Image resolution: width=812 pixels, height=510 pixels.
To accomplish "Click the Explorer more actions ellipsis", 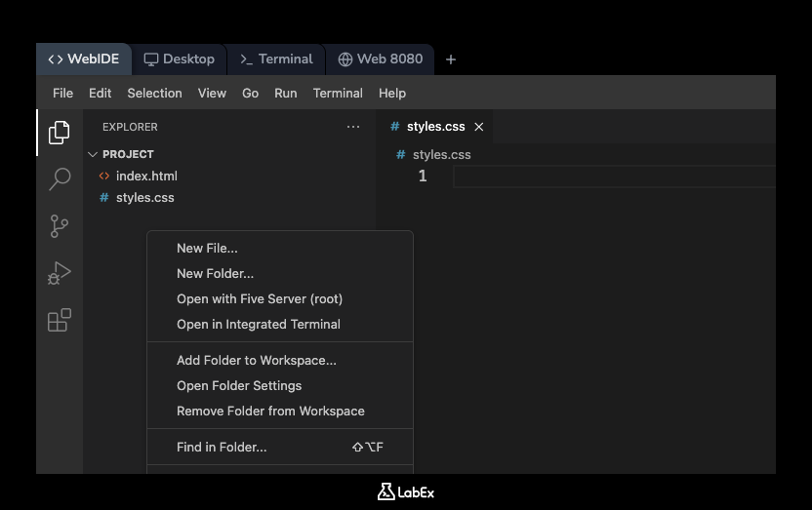I will pos(353,127).
